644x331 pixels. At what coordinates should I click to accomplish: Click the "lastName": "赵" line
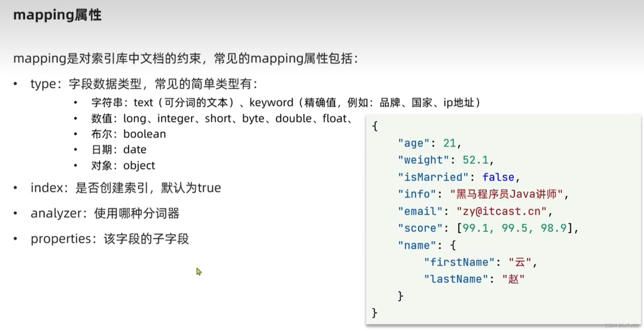[x=474, y=279]
